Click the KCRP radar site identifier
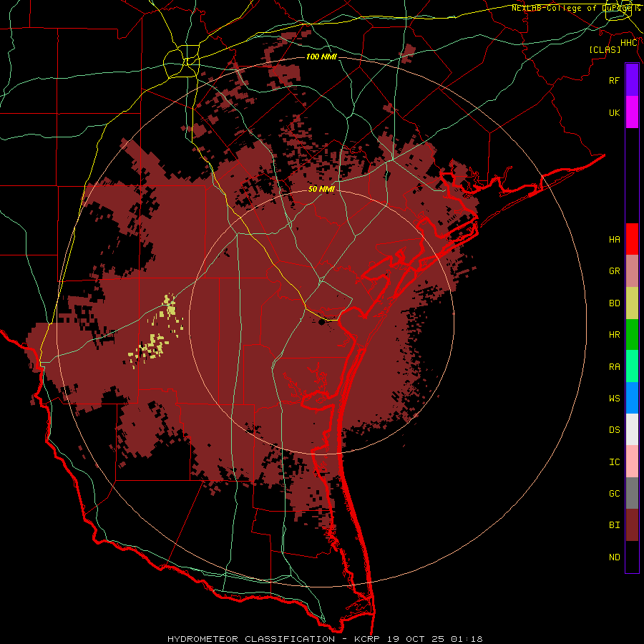The image size is (644, 644). tap(366, 639)
